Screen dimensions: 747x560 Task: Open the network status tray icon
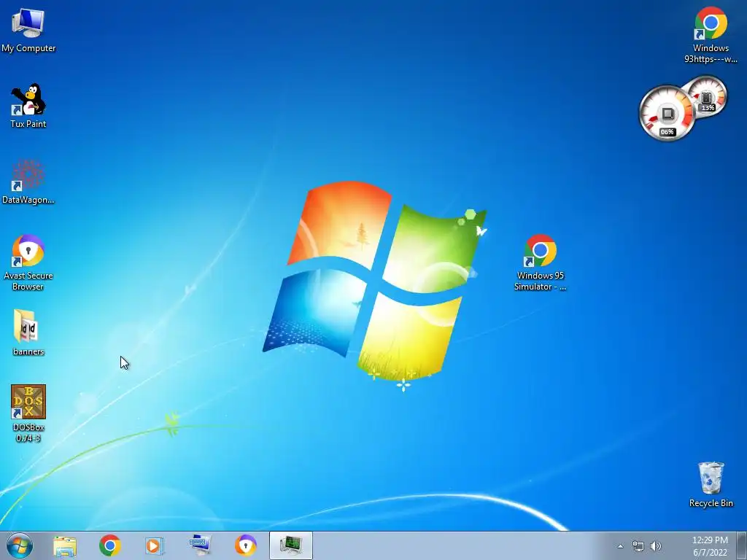[638, 546]
